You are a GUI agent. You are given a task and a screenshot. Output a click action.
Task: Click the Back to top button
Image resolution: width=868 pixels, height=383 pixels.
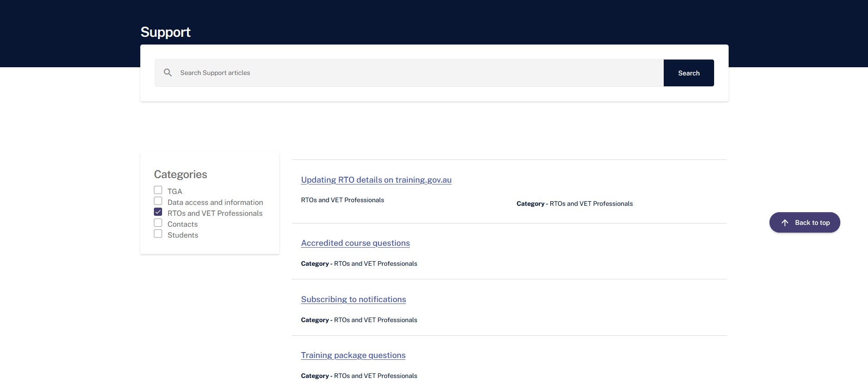[x=804, y=223]
